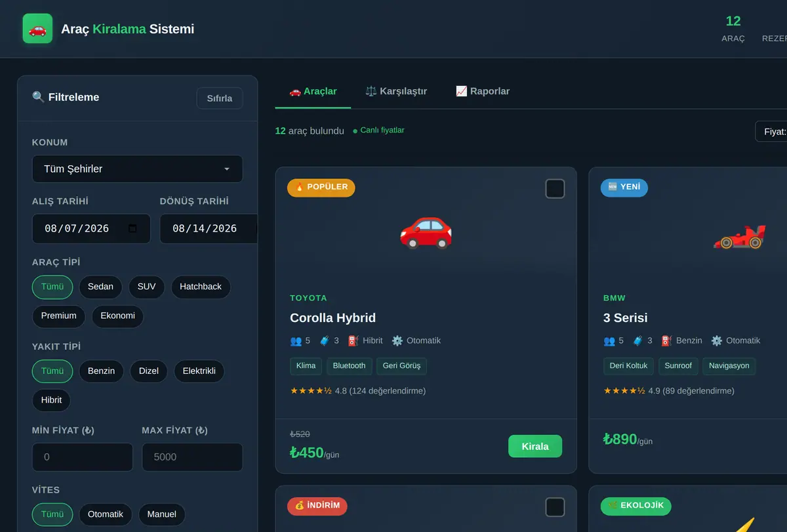The image size is (787, 532).
Task: Select the Elektrikli fuel type chip
Action: click(199, 371)
